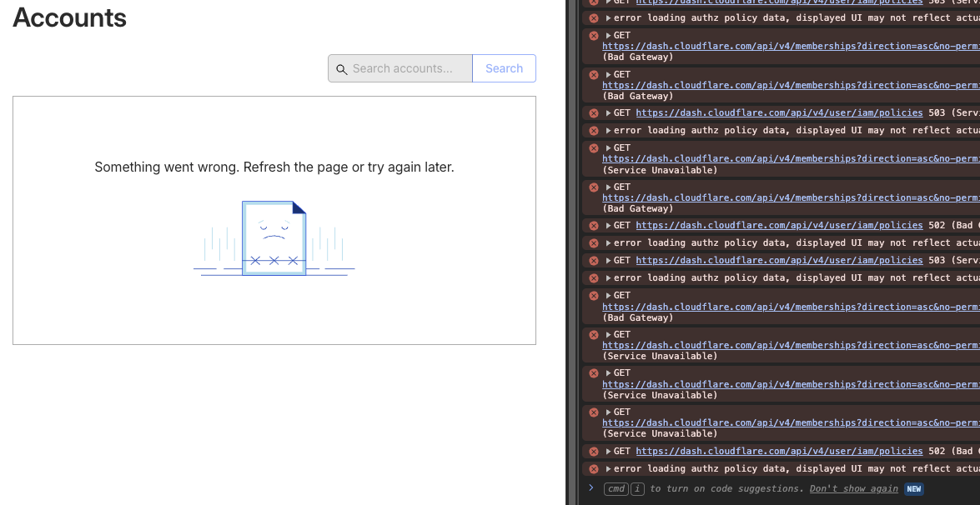The height and width of the screenshot is (505, 980).
Task: Expand the GET user/iam/policies 503 error details
Action: pyautogui.click(x=608, y=112)
